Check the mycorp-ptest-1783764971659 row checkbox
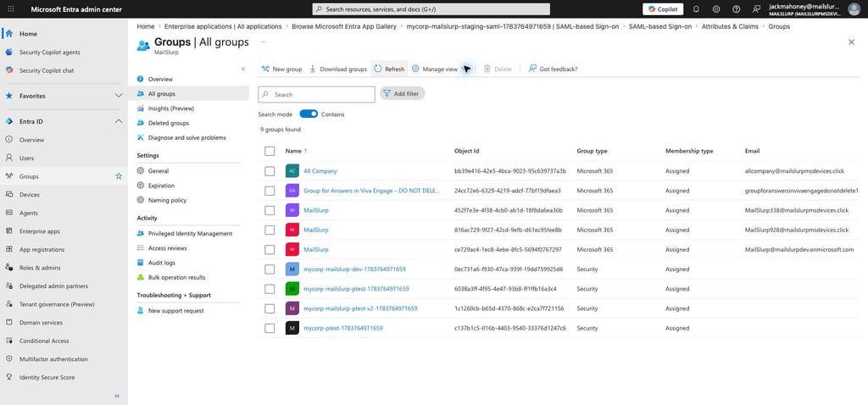Viewport: 868px width, 405px height. [x=270, y=328]
